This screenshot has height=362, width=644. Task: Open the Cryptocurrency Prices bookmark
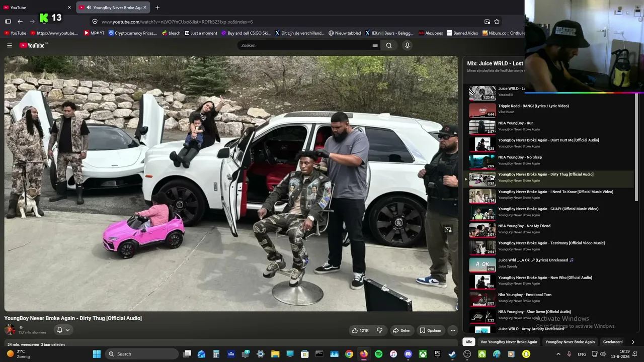pyautogui.click(x=133, y=33)
